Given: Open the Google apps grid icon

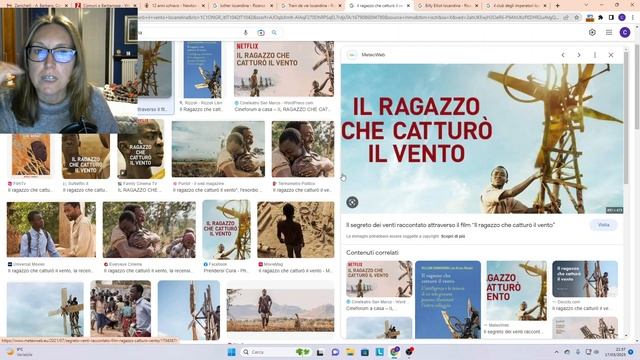Looking at the screenshot, I should [609, 32].
